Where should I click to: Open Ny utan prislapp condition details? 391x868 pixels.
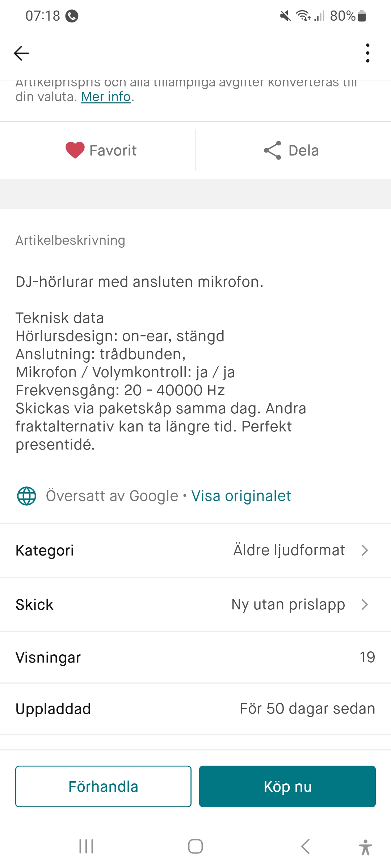coord(288,604)
